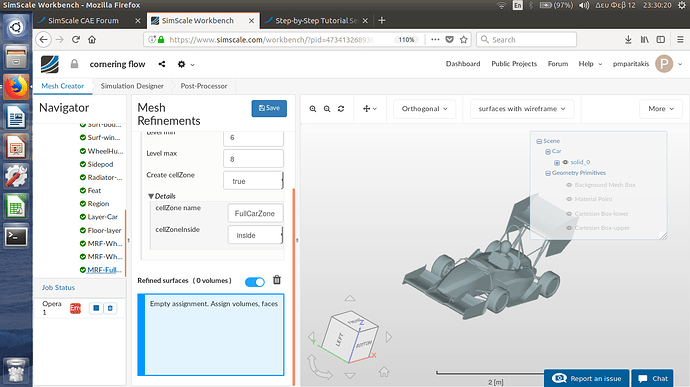Select Sidepod item in Navigator
This screenshot has height=387, width=690.
point(96,164)
